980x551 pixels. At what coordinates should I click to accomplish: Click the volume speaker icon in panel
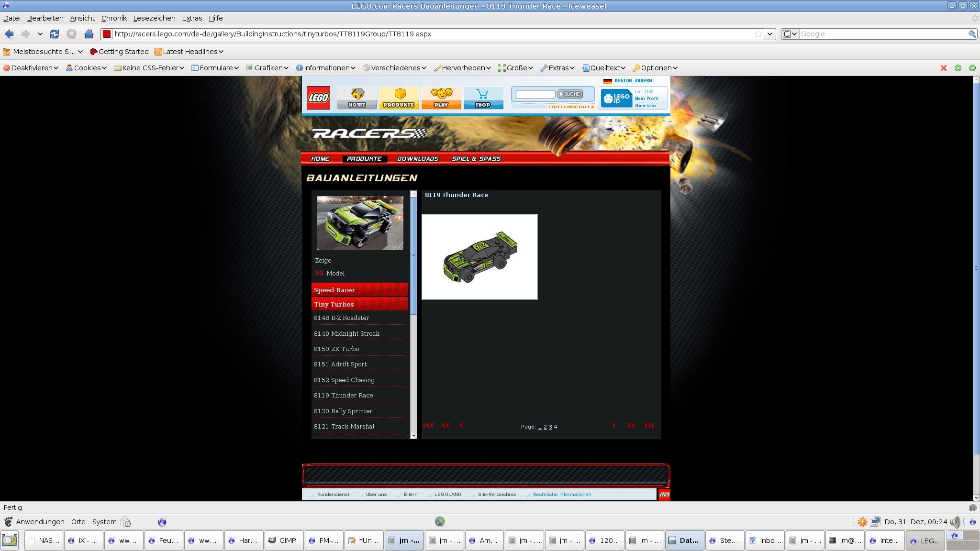pos(956,522)
